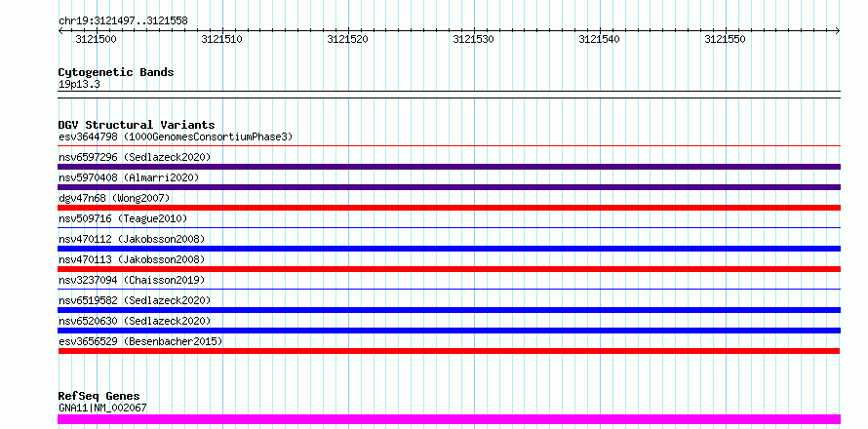The width and height of the screenshot is (868, 429).
Task: Click the red bar under dgv47n68
Action: tap(449, 208)
